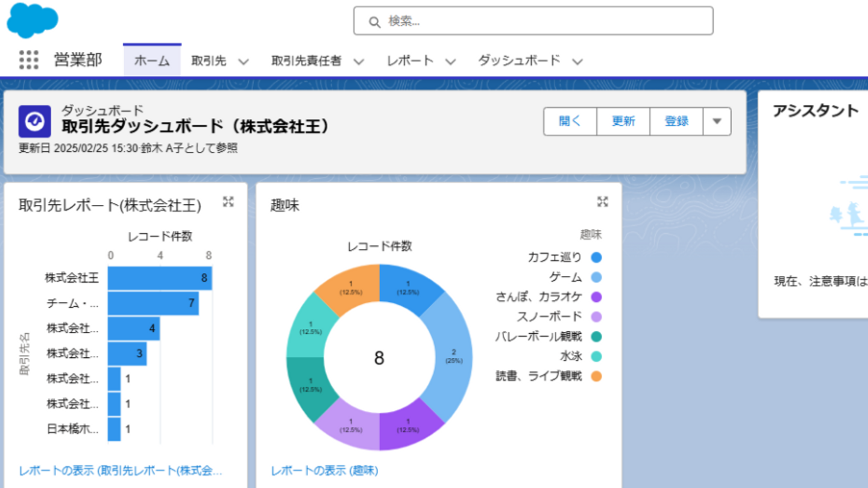Screen dimensions: 868x488
Task: Open the 取引先 tab dropdown chevron
Action: (244, 61)
